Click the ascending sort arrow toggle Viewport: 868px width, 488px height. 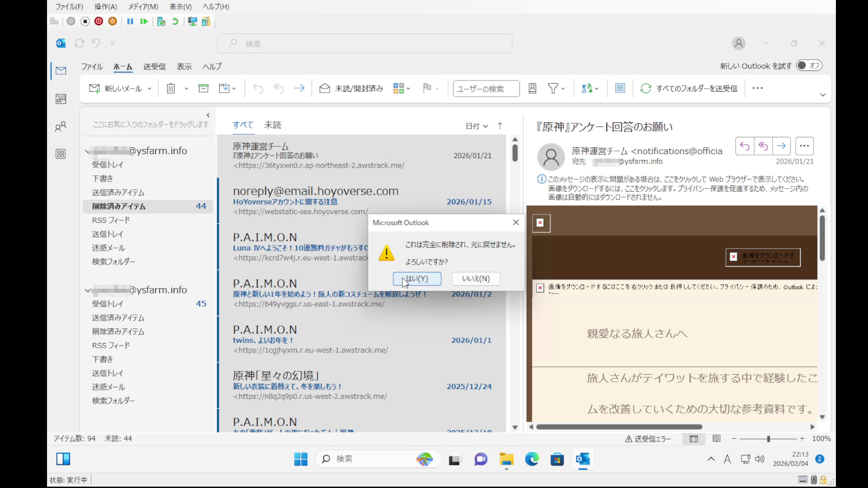[x=500, y=126]
